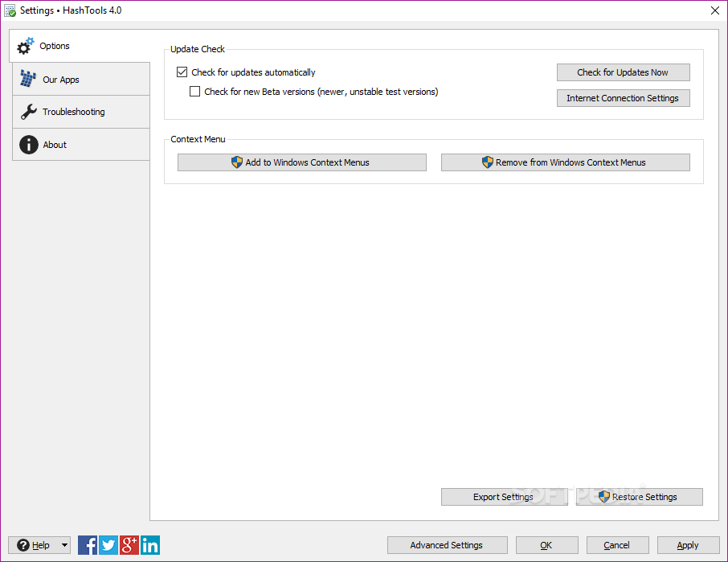Click Restore Settings button
Screen dimensions: 728x562
point(640,497)
